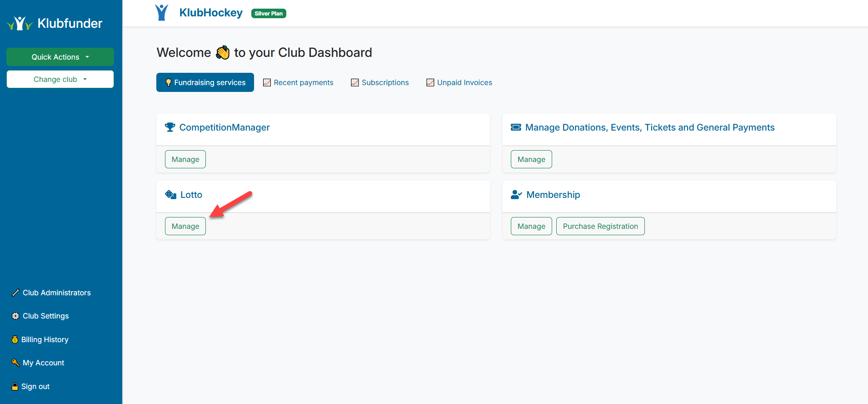The height and width of the screenshot is (404, 868).
Task: Click the Billing History money bag icon
Action: [15, 340]
